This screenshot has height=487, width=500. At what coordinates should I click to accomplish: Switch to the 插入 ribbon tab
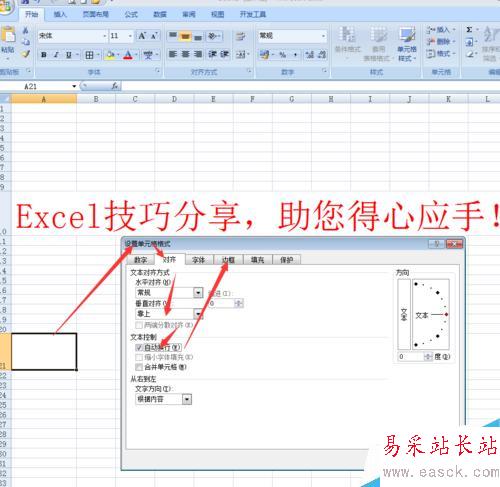[x=60, y=14]
